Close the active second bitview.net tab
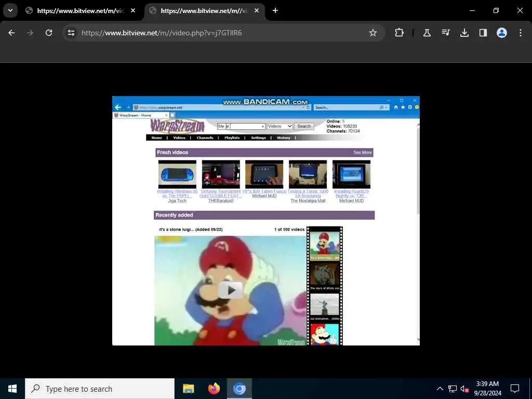Viewport: 532px width, 399px height. pyautogui.click(x=257, y=10)
